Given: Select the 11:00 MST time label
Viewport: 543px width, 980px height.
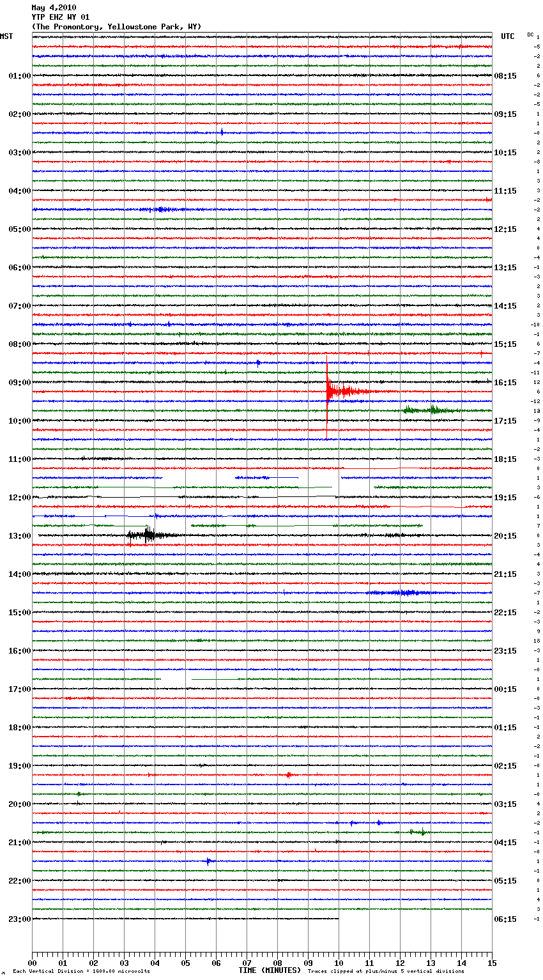Looking at the screenshot, I should (x=20, y=459).
